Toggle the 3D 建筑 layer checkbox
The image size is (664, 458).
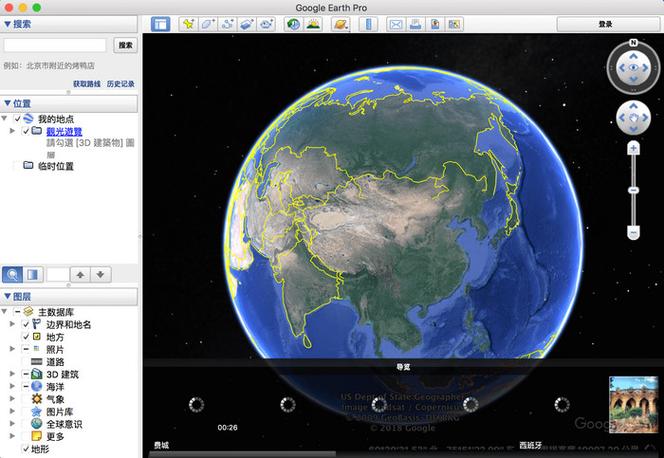[25, 374]
